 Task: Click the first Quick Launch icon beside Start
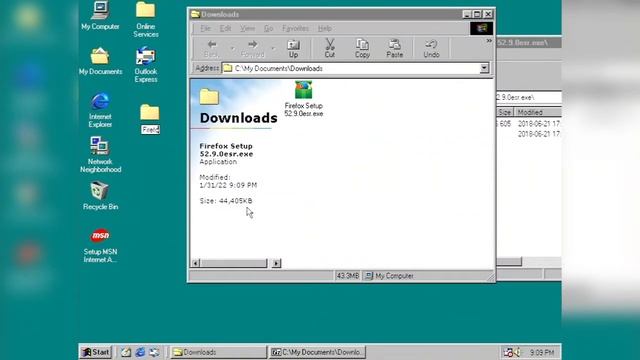point(126,352)
